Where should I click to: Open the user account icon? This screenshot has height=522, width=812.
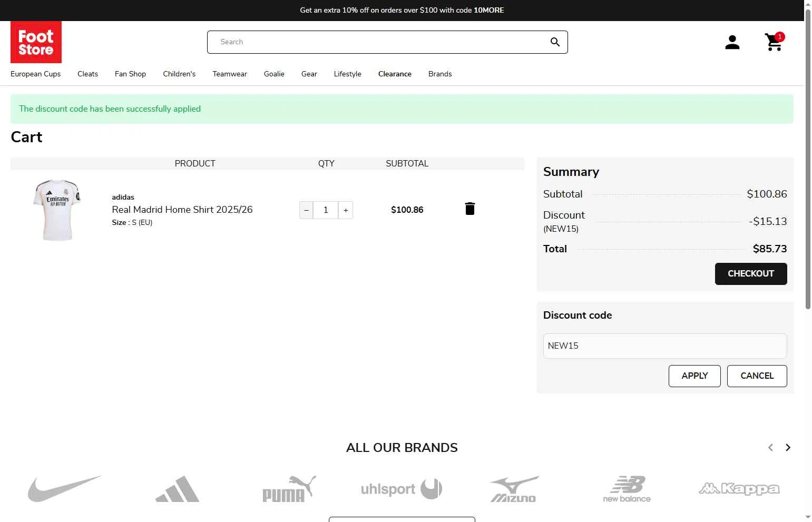point(732,42)
